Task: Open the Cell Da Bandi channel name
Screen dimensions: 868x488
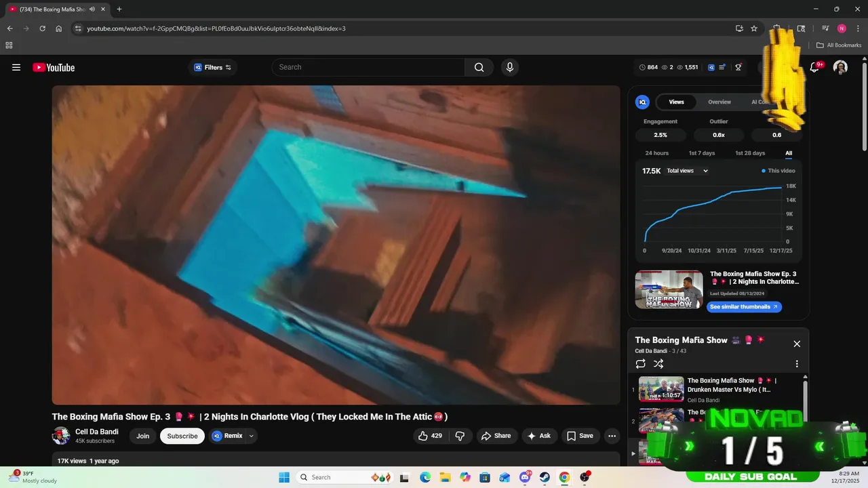Action: tap(97, 432)
